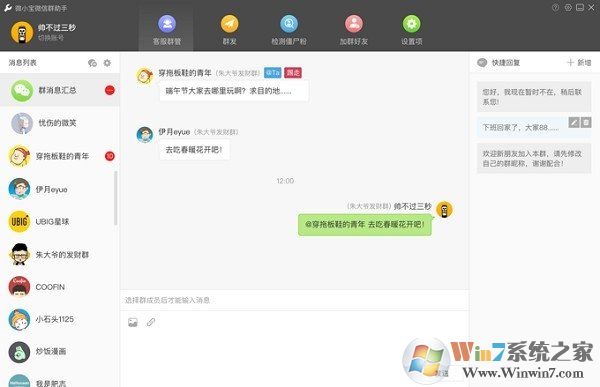
Task: Open the 检测僵尸粉 tab
Action: click(x=289, y=30)
